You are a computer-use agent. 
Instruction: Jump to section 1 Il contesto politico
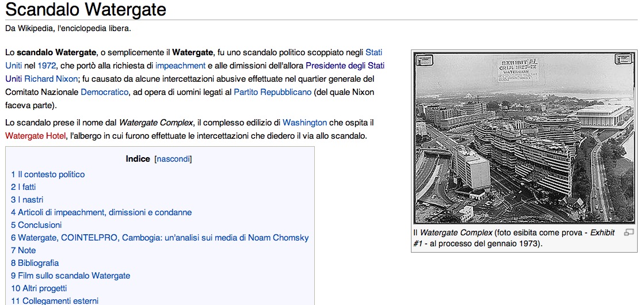48,174
